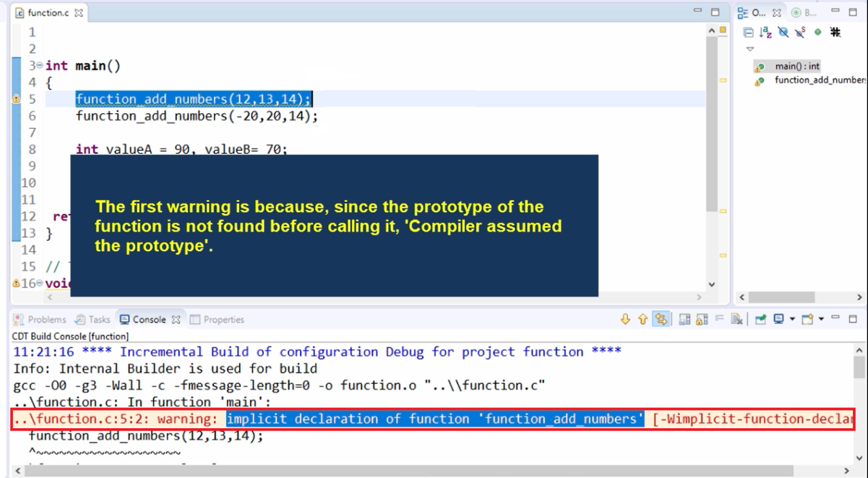Toggle hide inactive elements hash icon
Screen dimensions: 868x478
coord(835,32)
